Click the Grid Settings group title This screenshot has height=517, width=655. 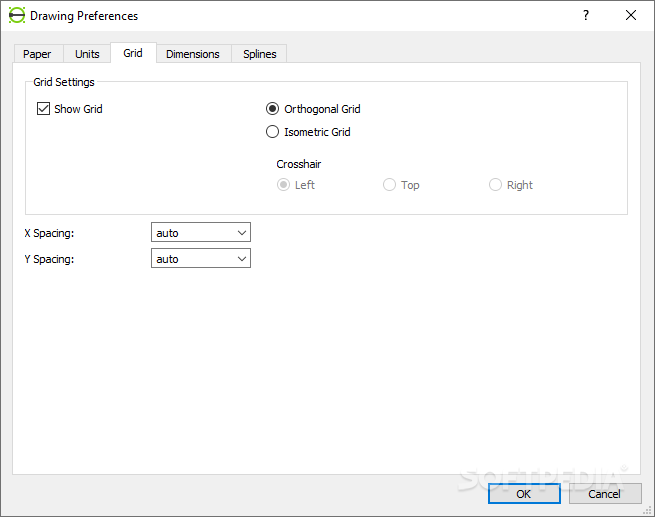pos(64,82)
